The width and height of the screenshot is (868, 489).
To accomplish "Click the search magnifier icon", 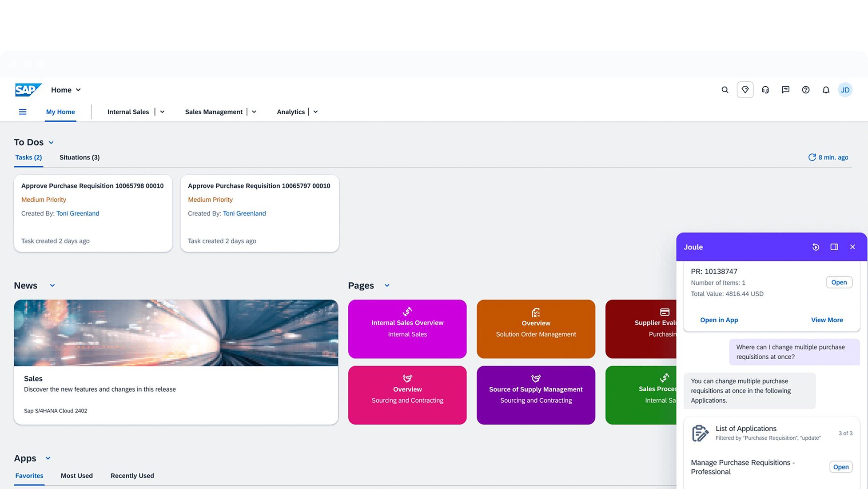I will pyautogui.click(x=725, y=90).
